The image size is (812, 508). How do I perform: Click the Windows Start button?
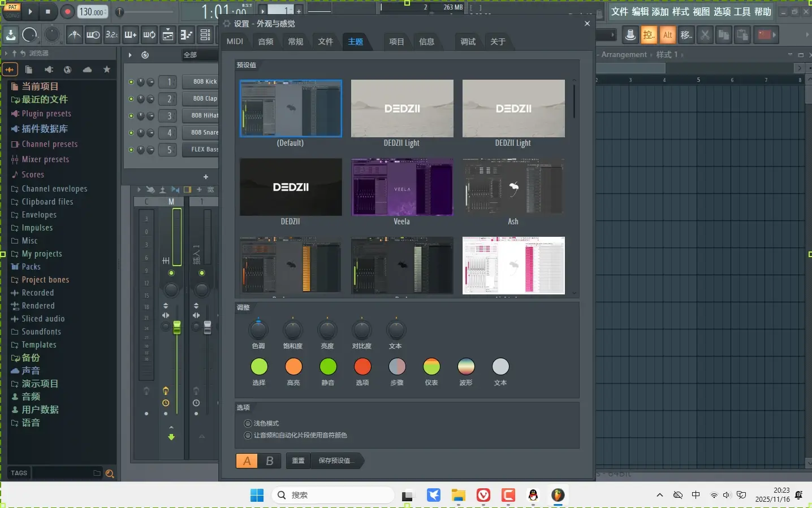(257, 495)
